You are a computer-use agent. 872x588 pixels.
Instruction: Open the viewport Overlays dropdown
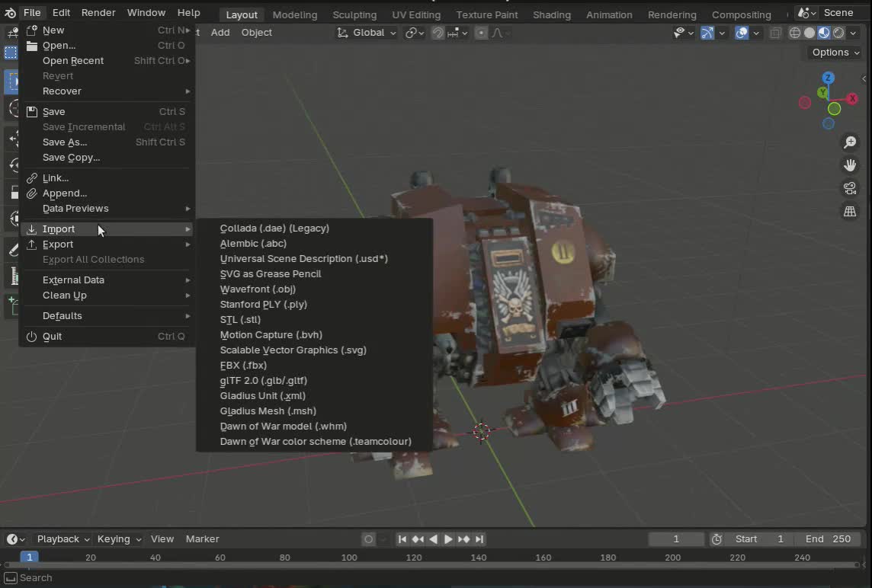point(756,33)
